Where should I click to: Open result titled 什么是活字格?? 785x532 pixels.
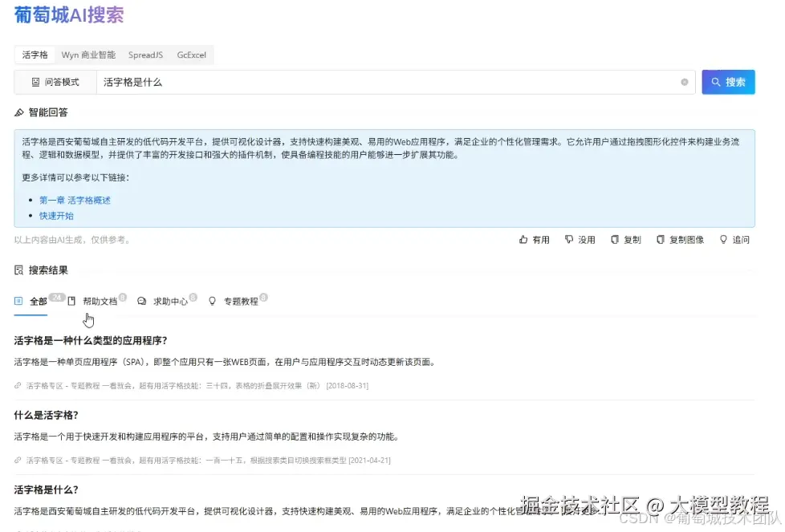point(46,416)
